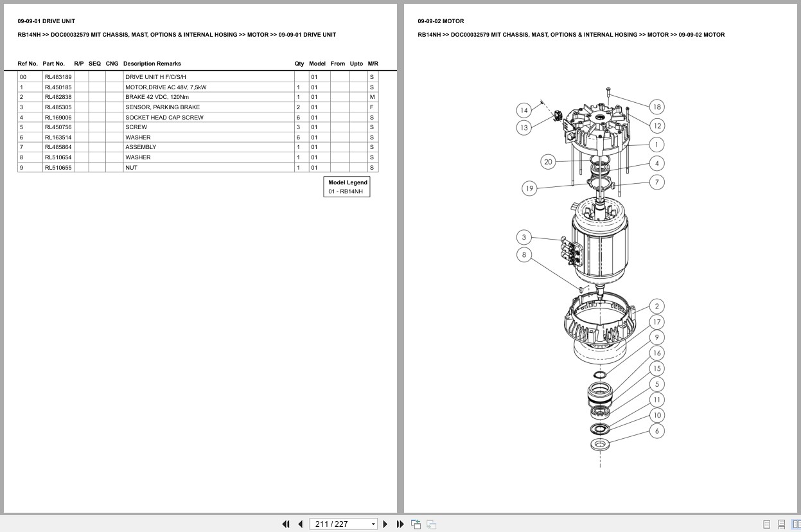The image size is (801, 532).
Task: Click the greyed go-to-next-view icon
Action: point(431,524)
